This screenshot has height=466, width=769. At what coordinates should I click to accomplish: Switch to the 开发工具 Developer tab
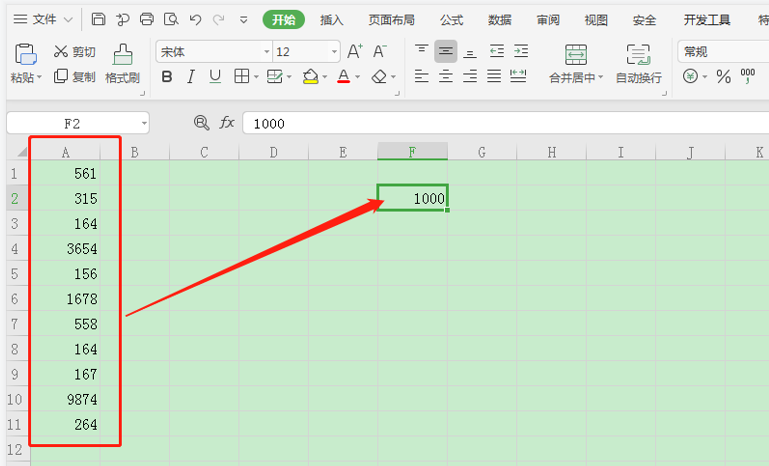coord(707,20)
